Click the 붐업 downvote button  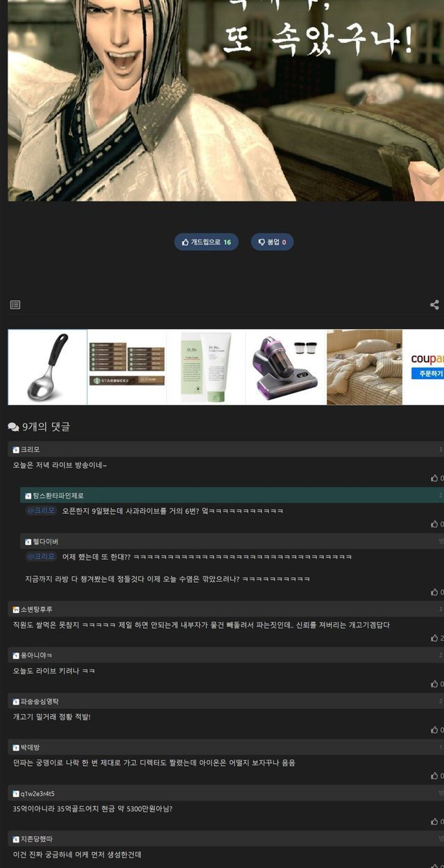(x=272, y=242)
